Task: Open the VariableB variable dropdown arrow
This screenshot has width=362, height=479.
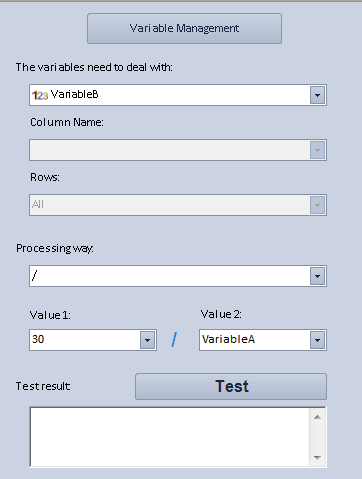Action: coord(317,95)
